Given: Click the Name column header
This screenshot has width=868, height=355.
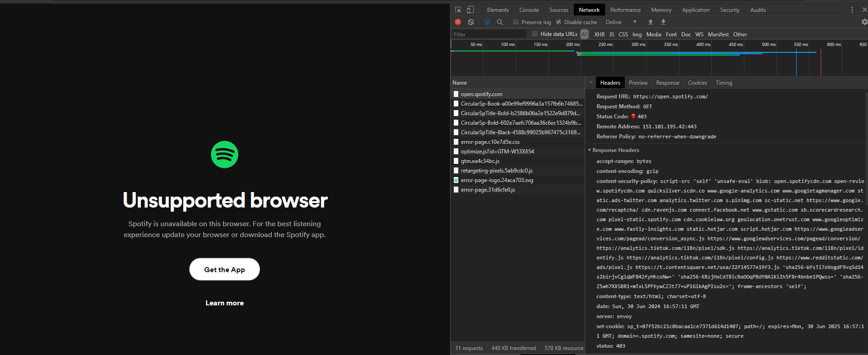Looking at the screenshot, I should click(x=517, y=82).
